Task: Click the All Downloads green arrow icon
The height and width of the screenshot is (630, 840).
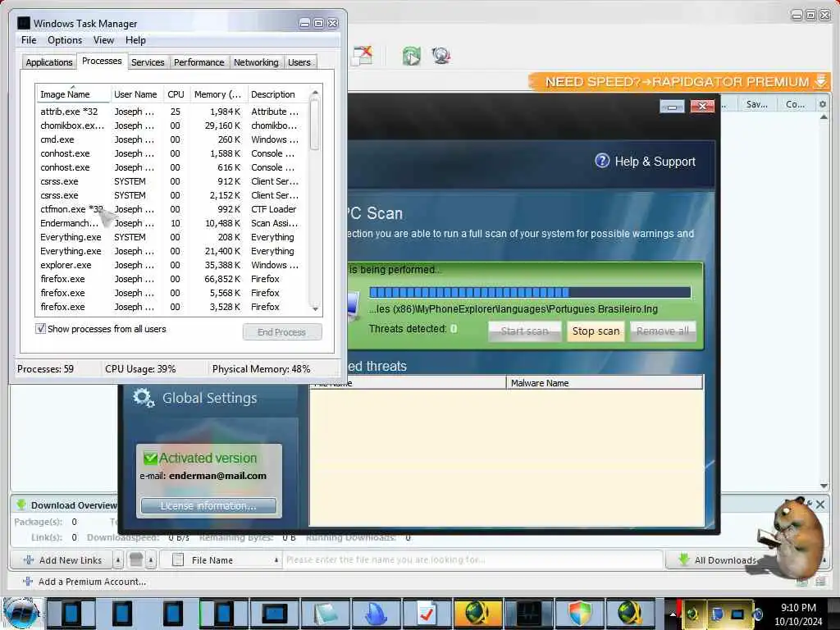Action: 683,559
